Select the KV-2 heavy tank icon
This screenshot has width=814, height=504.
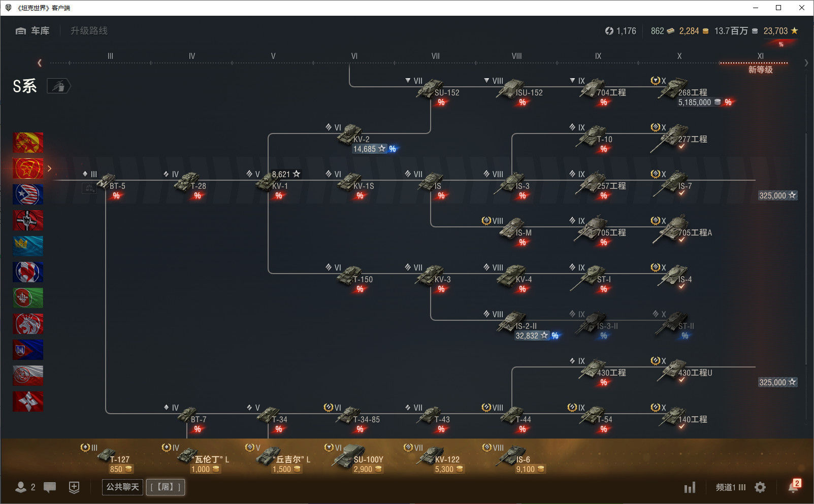349,136
